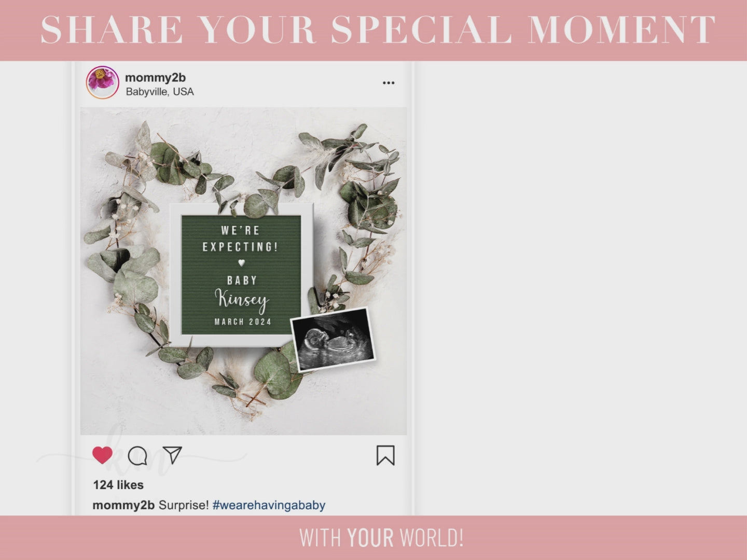Open the Babyville, USA location
This screenshot has height=560, width=747.
click(160, 92)
